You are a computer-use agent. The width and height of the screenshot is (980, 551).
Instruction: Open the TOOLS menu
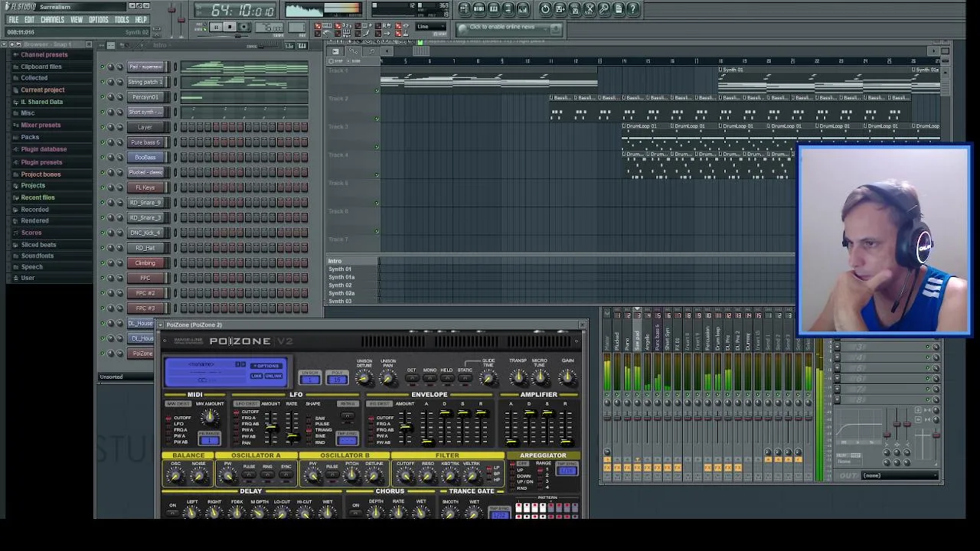[x=122, y=20]
